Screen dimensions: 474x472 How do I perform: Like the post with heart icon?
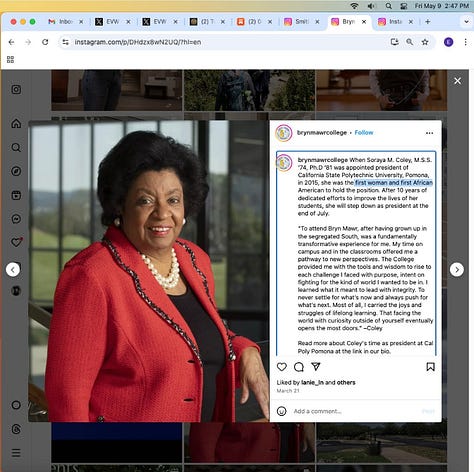pyautogui.click(x=282, y=367)
